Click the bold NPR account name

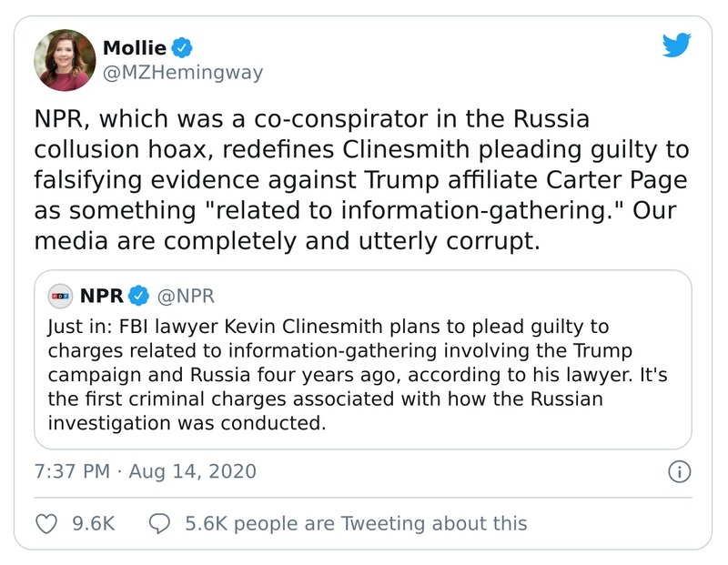pos(101,296)
